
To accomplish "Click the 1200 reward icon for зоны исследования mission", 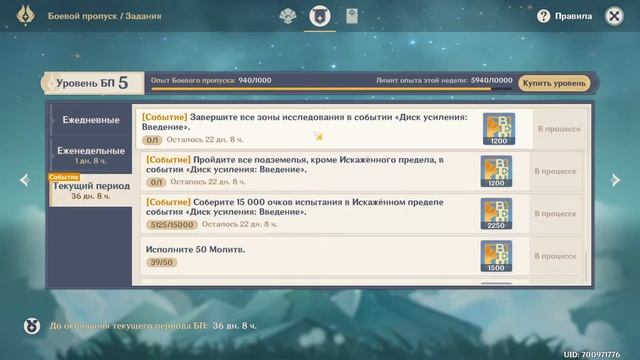I will 499,129.
